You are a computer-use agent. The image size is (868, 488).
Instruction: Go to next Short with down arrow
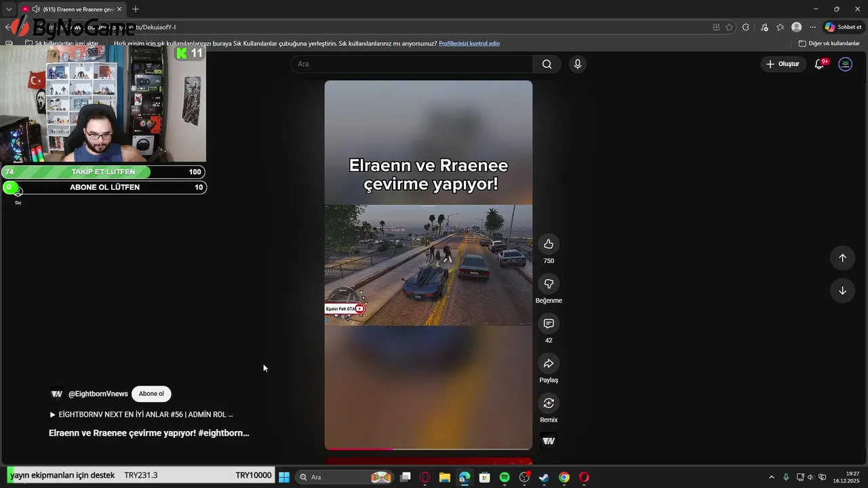842,291
